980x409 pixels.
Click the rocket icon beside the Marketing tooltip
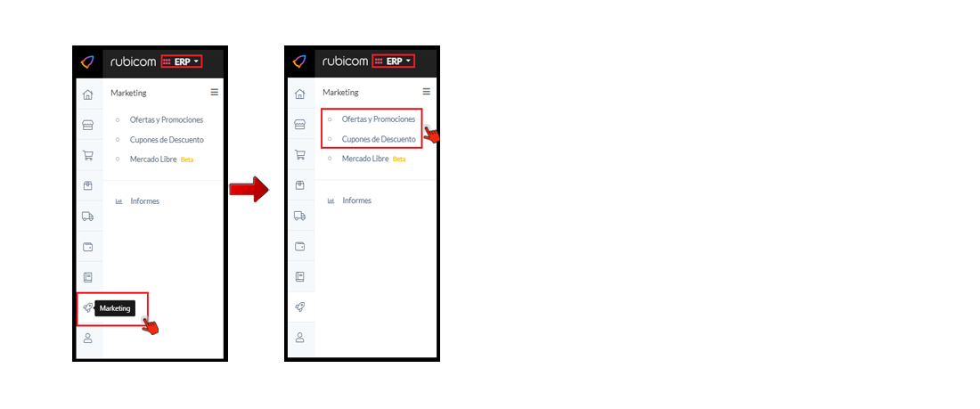click(87, 307)
